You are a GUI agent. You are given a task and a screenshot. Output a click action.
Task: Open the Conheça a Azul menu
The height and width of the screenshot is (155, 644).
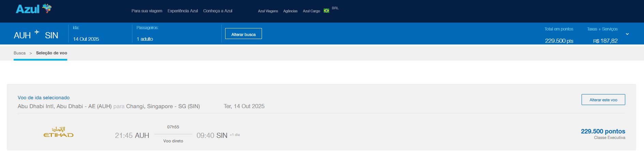(218, 11)
